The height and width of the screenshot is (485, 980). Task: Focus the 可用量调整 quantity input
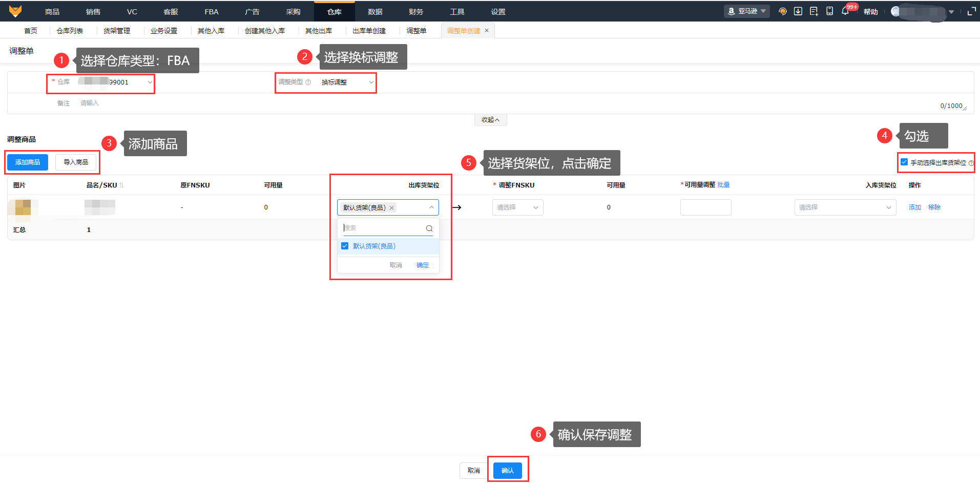point(706,207)
